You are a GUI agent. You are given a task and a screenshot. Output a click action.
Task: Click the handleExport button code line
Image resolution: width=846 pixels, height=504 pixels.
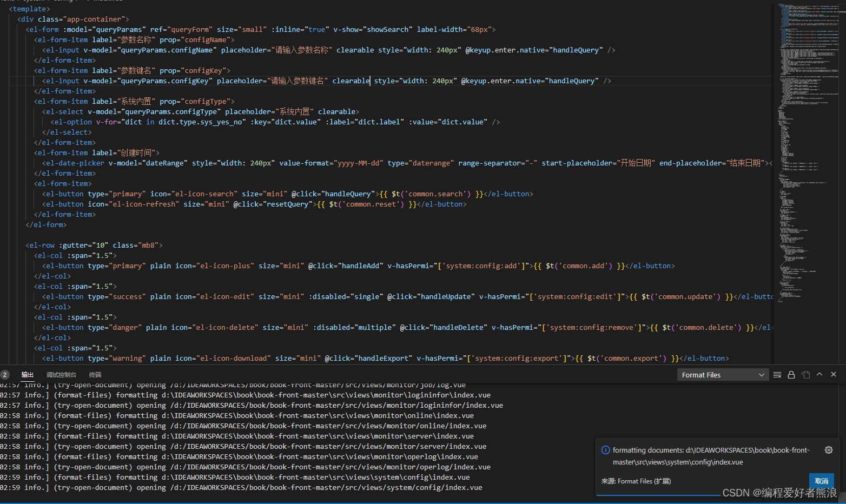386,358
